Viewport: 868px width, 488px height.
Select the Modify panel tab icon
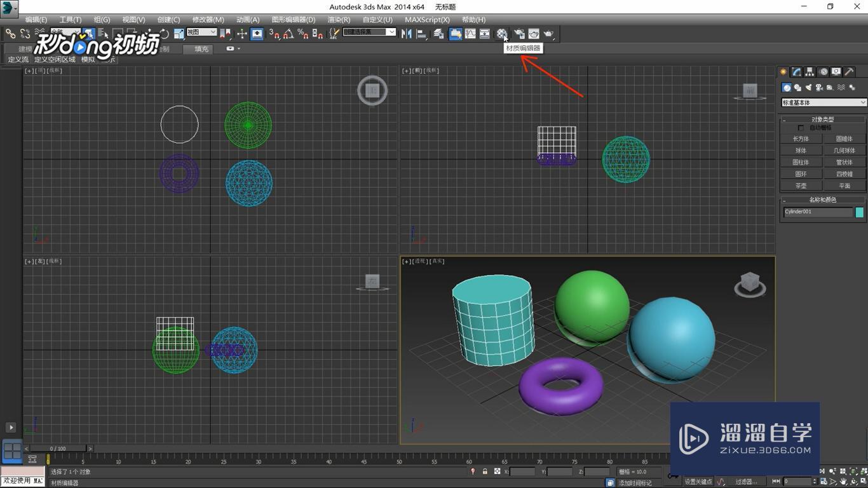tap(796, 71)
